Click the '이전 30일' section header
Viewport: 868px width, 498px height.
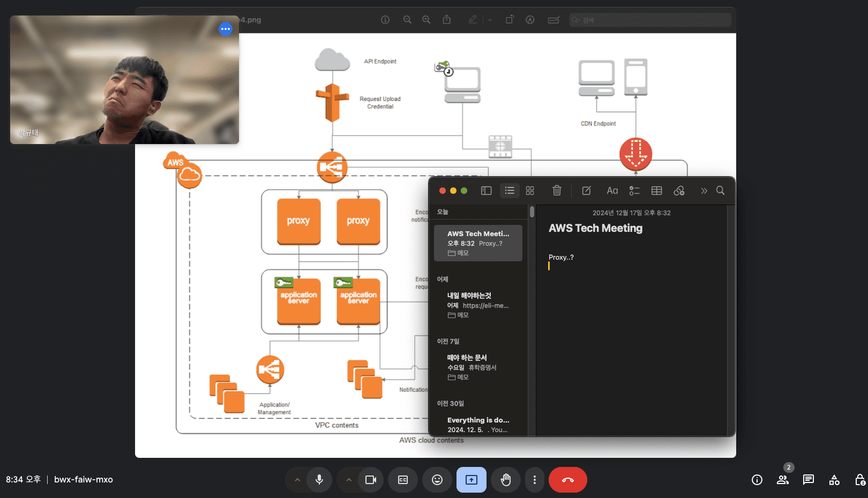pos(450,404)
